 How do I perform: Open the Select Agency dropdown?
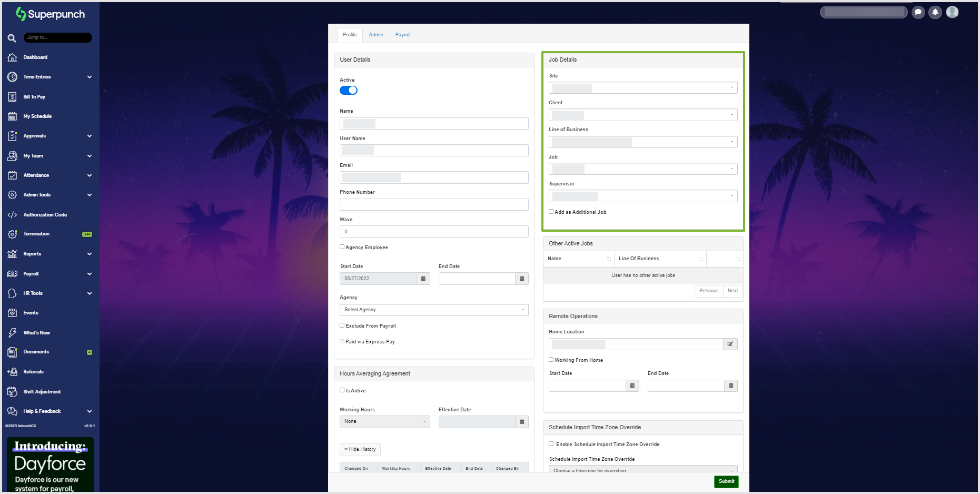click(x=433, y=310)
